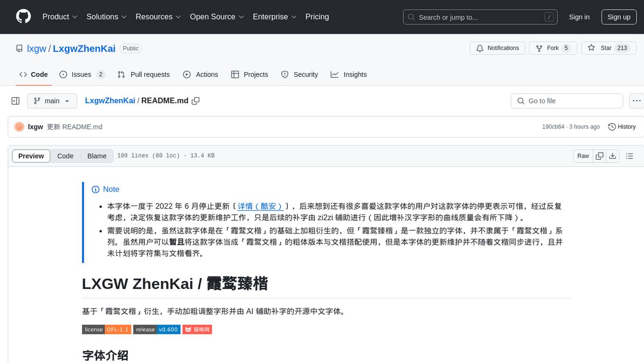The width and height of the screenshot is (644, 362).
Task: Open the lxgw owner profile link
Action: 36,48
